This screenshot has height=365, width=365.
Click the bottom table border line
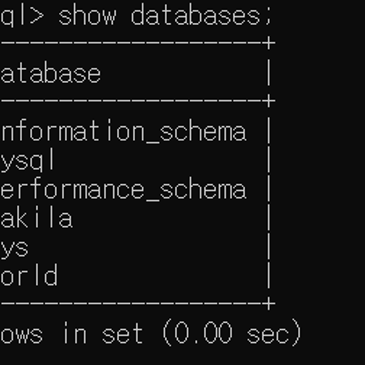(x=137, y=304)
